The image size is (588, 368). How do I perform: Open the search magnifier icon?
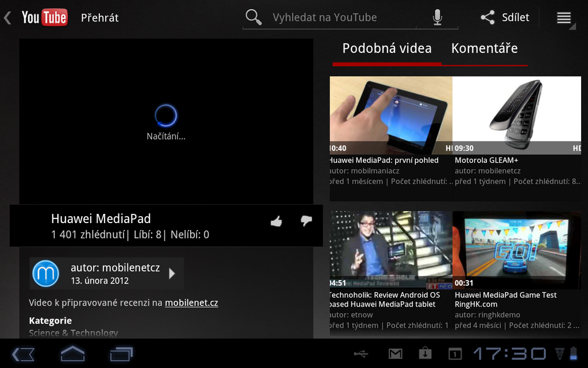tap(253, 17)
